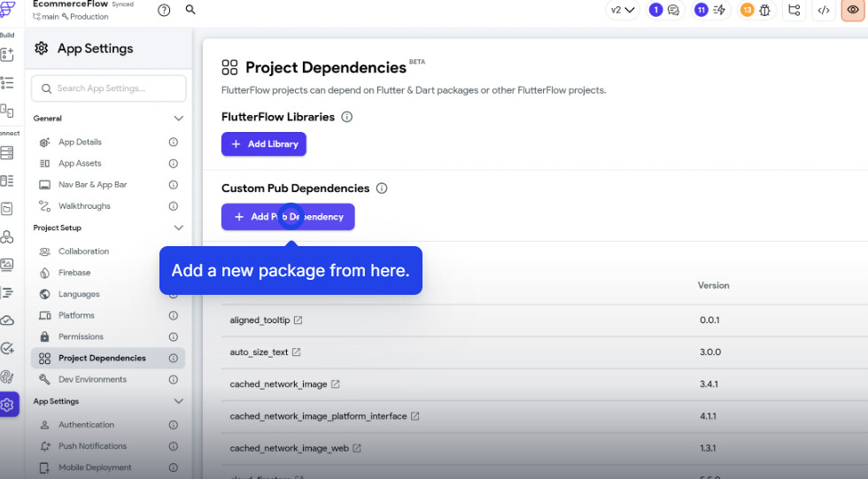Open the v2 version dropdown
The height and width of the screenshot is (479, 868).
[x=622, y=10]
